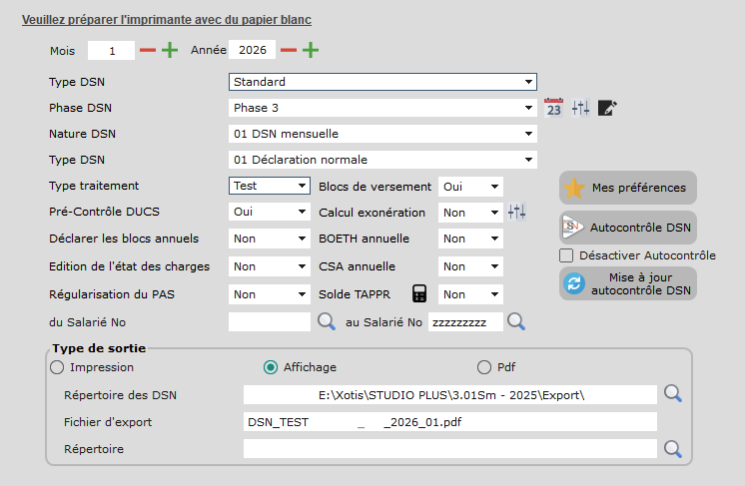
Task: Click the magnifier next to au Salarié No
Action: tap(515, 321)
